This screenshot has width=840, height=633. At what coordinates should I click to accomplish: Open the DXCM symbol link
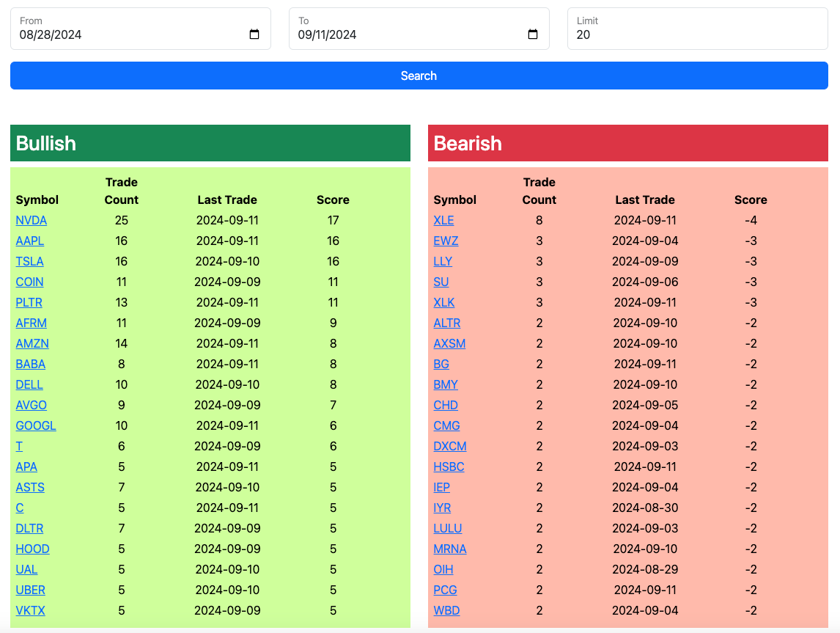450,447
